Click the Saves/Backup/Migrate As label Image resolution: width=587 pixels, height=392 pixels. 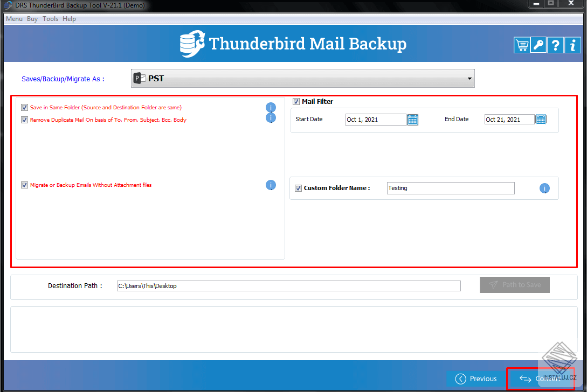[x=63, y=79]
